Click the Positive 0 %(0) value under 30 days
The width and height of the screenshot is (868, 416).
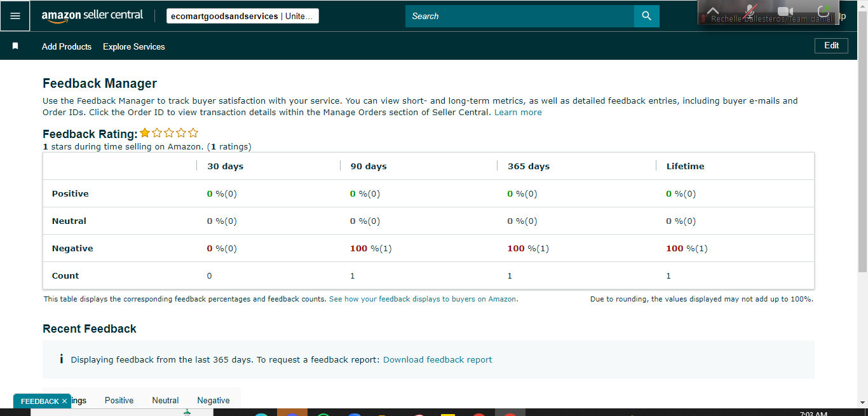[x=222, y=193]
